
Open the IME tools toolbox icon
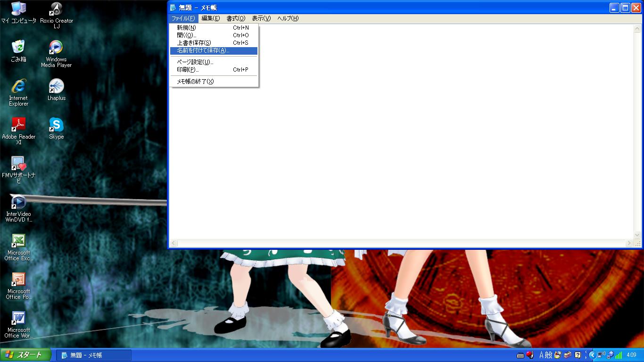coord(568,355)
